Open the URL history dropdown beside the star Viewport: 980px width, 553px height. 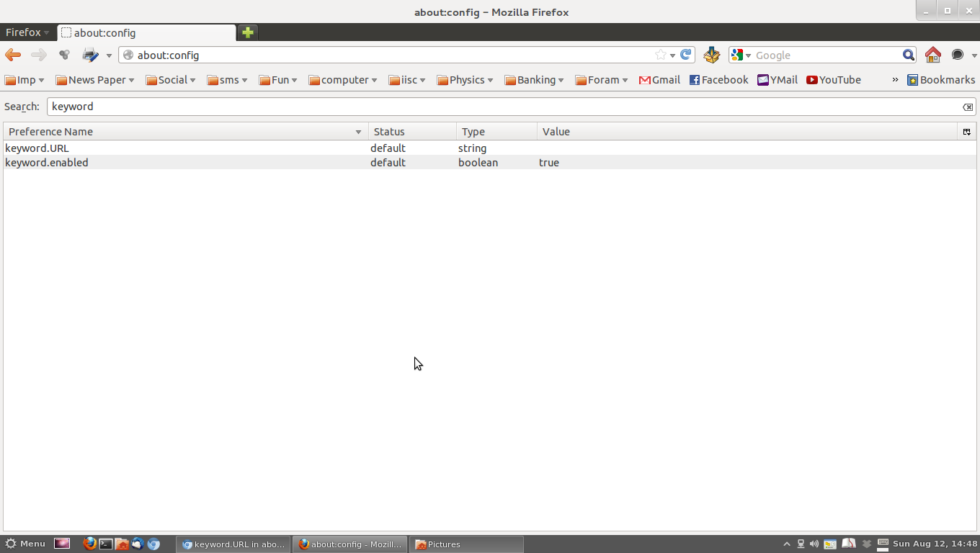pos(672,55)
